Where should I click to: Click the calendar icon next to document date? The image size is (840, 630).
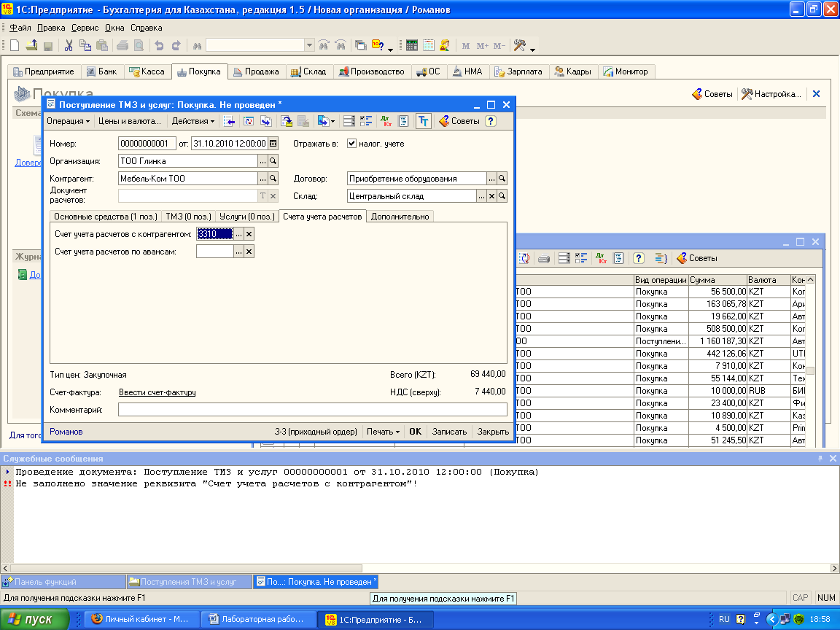pos(273,144)
